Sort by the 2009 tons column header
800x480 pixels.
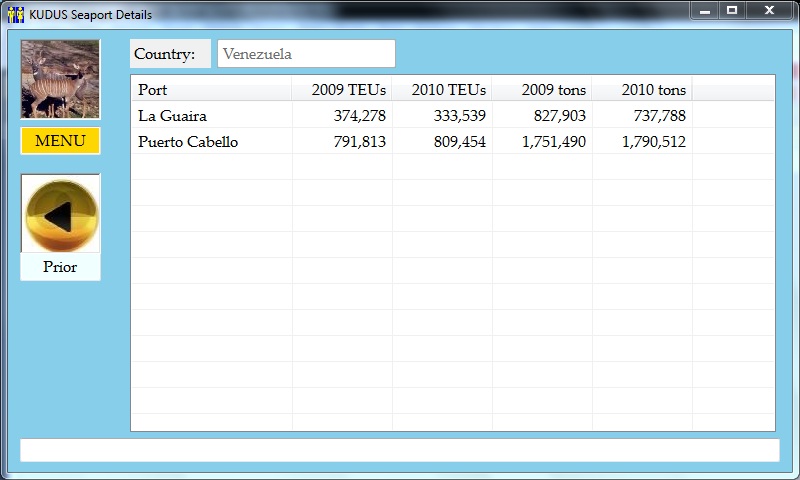click(542, 89)
